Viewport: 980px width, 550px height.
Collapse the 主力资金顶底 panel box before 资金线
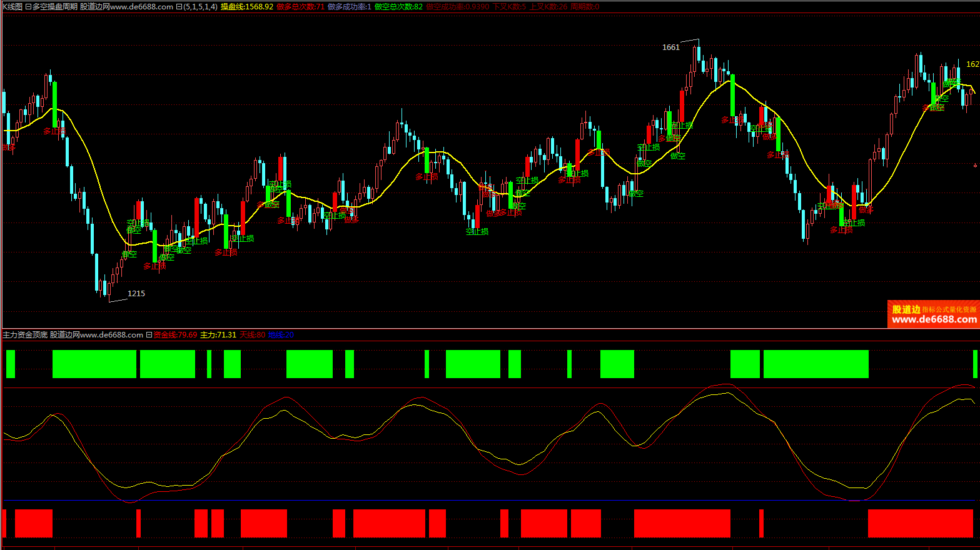[149, 335]
